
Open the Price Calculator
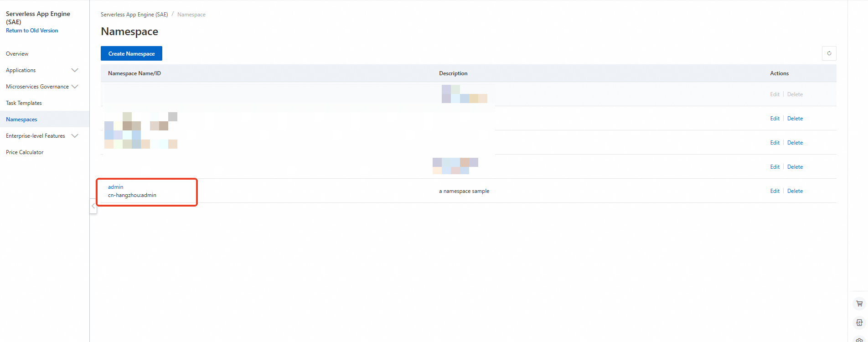25,152
